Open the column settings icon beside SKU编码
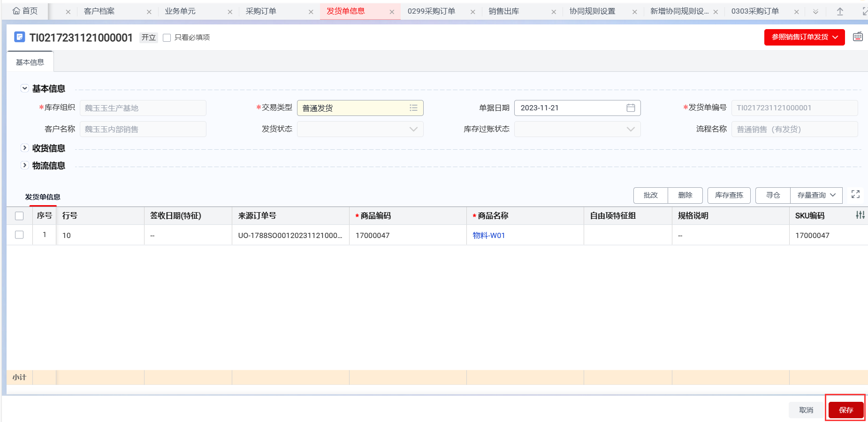This screenshot has width=868, height=422. (x=860, y=215)
